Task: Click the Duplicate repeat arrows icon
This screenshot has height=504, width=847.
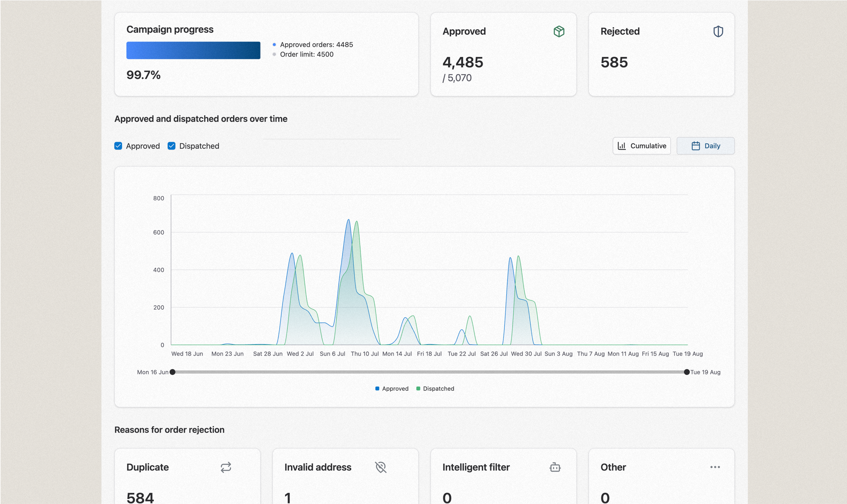Action: pyautogui.click(x=226, y=467)
